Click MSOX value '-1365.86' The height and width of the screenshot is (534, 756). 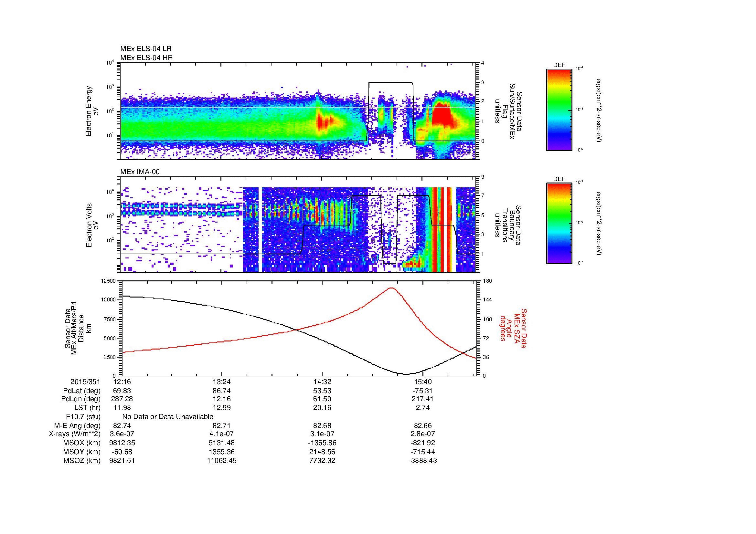coord(322,443)
